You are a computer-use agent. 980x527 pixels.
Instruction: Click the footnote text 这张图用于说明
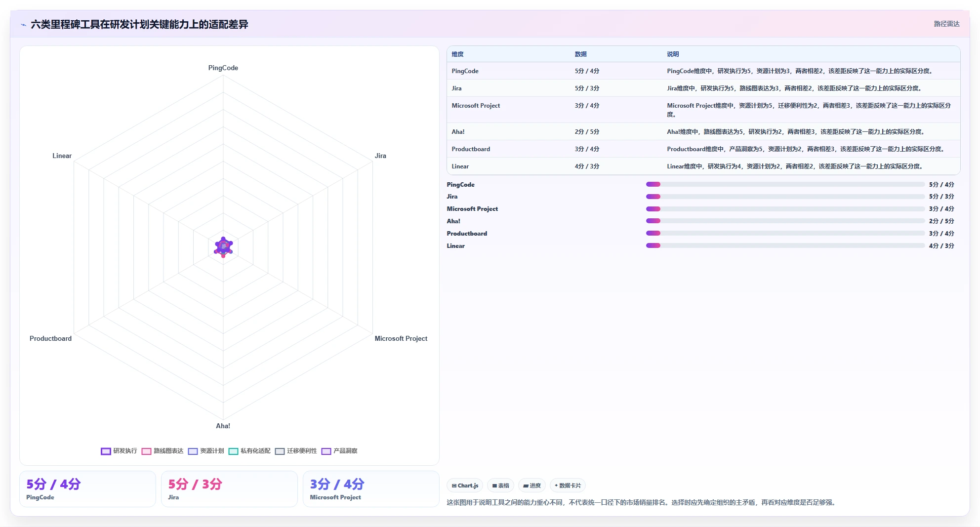point(642,502)
